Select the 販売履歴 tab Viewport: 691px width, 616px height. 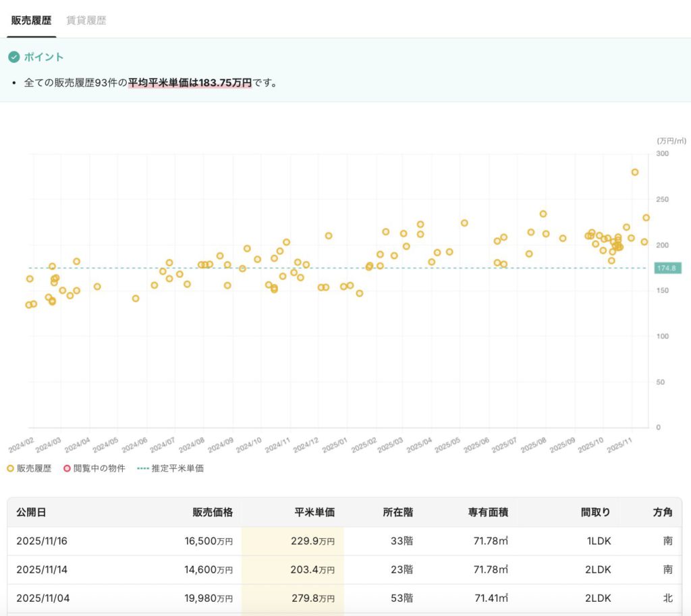(x=31, y=20)
